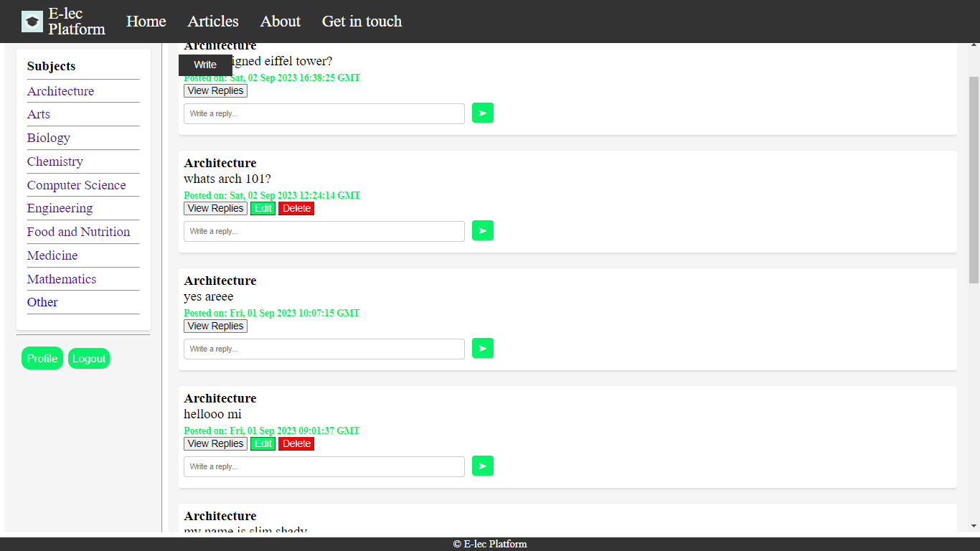Click the vertical page scrollbar

click(x=974, y=179)
